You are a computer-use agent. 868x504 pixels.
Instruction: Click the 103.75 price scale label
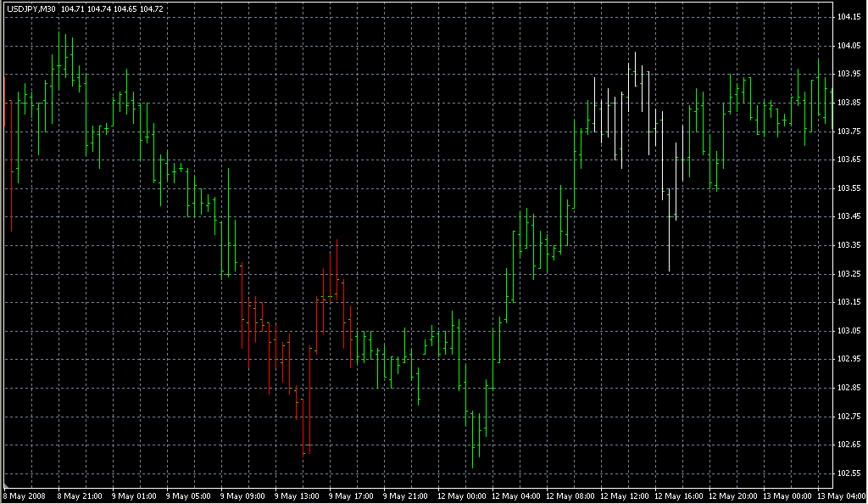point(849,132)
